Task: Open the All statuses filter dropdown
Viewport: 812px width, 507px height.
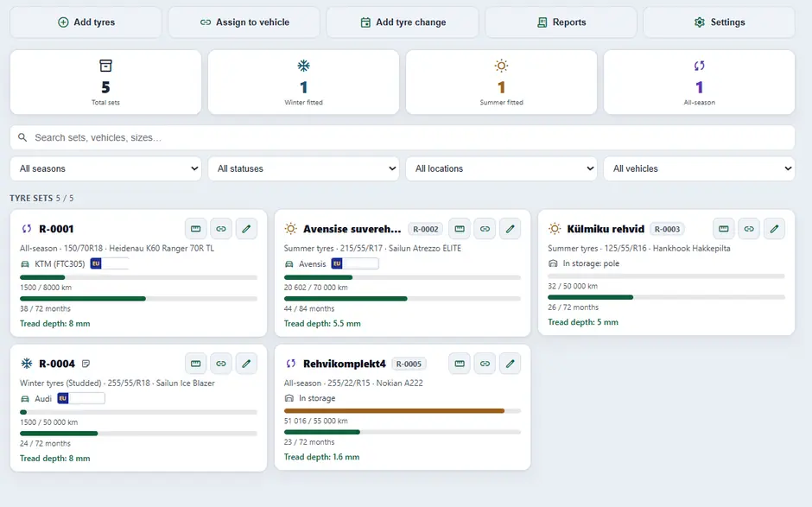Action: 303,168
